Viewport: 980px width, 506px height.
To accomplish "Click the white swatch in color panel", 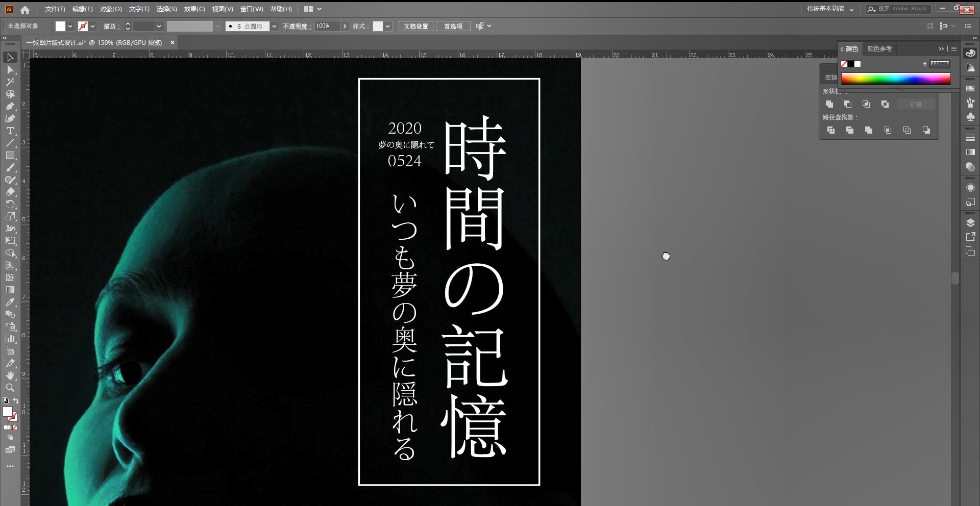I will click(x=857, y=64).
